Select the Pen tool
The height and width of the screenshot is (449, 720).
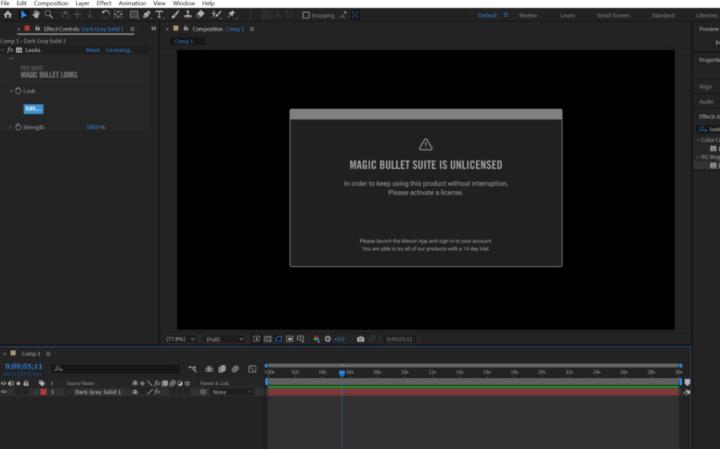tap(147, 15)
